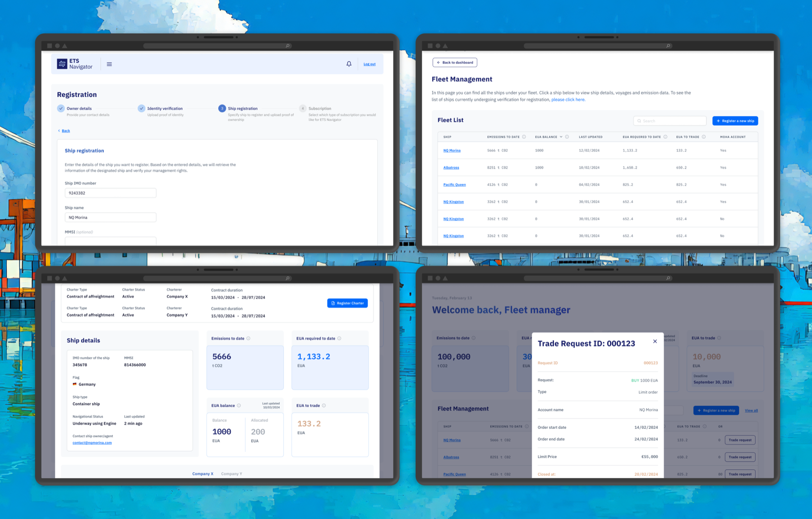
Task: Click Deadline September 30, 2024 label
Action: 712,379
